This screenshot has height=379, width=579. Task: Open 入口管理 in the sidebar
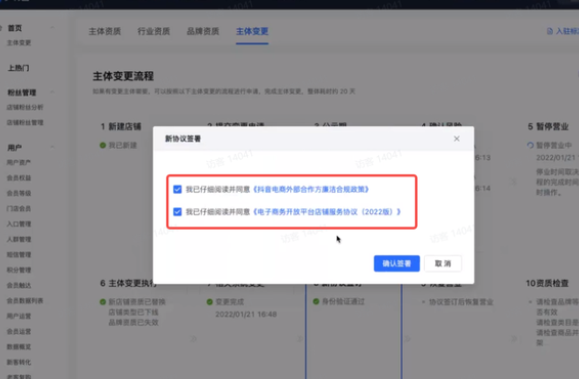tap(19, 224)
